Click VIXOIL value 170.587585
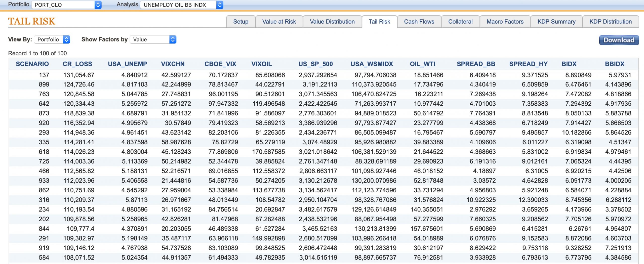 tap(269, 152)
